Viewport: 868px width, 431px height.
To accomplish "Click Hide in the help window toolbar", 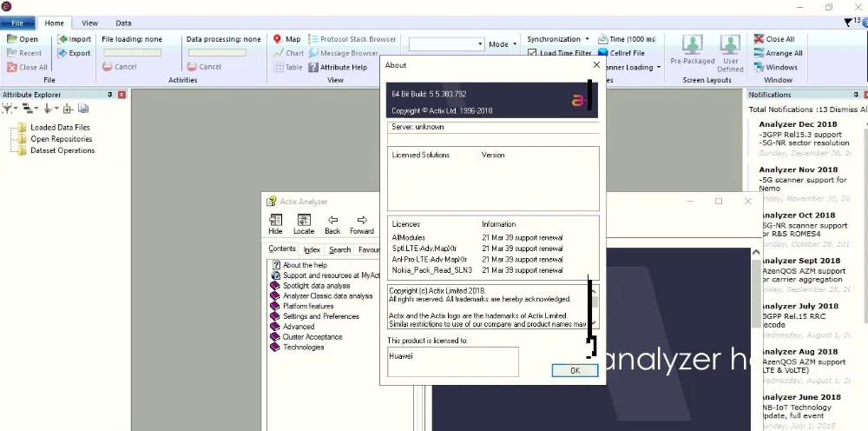I will coord(275,224).
